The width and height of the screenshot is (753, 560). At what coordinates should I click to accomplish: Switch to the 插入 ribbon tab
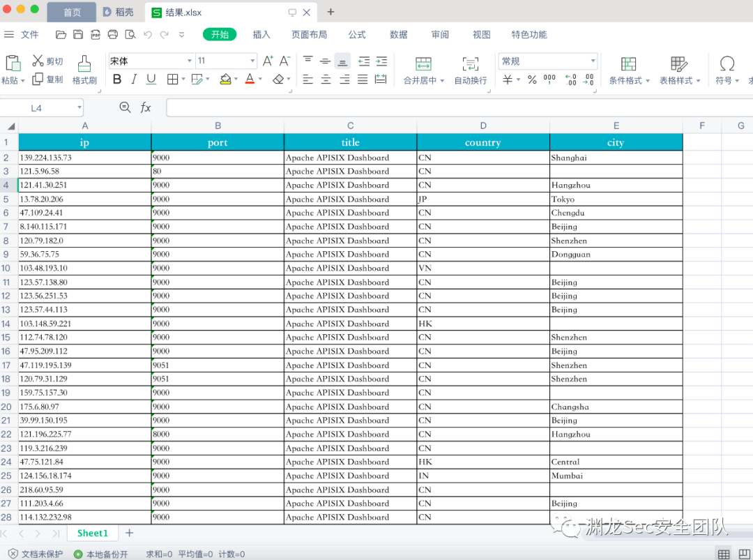coord(261,35)
